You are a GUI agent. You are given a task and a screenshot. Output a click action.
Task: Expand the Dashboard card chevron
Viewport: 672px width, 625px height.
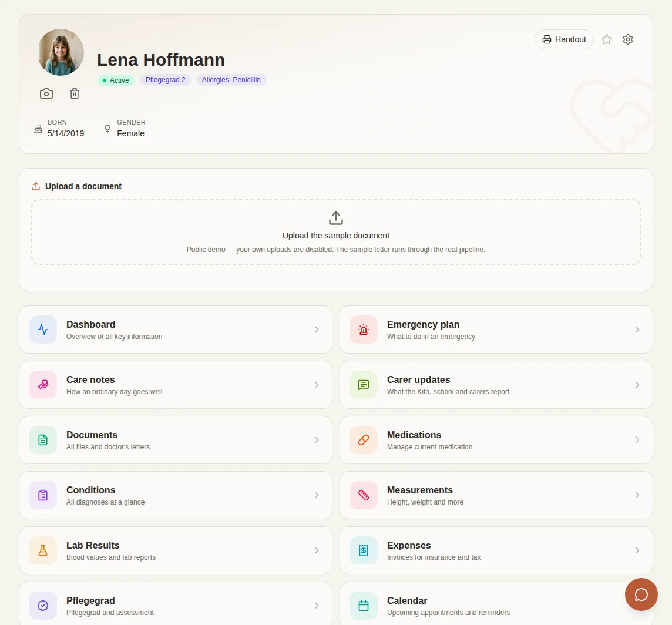click(x=316, y=330)
